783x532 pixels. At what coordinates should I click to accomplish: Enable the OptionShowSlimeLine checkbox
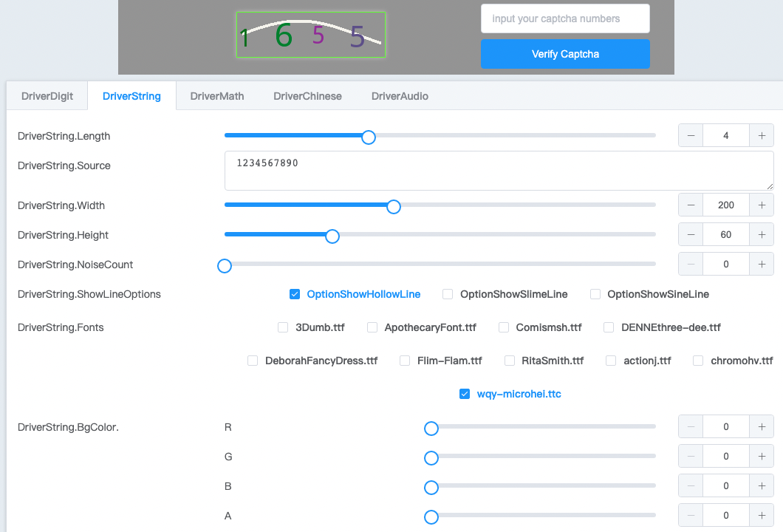448,294
